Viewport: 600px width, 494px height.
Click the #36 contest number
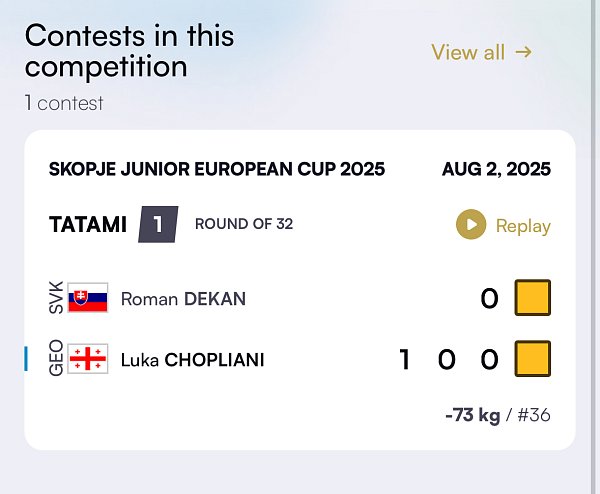point(534,415)
